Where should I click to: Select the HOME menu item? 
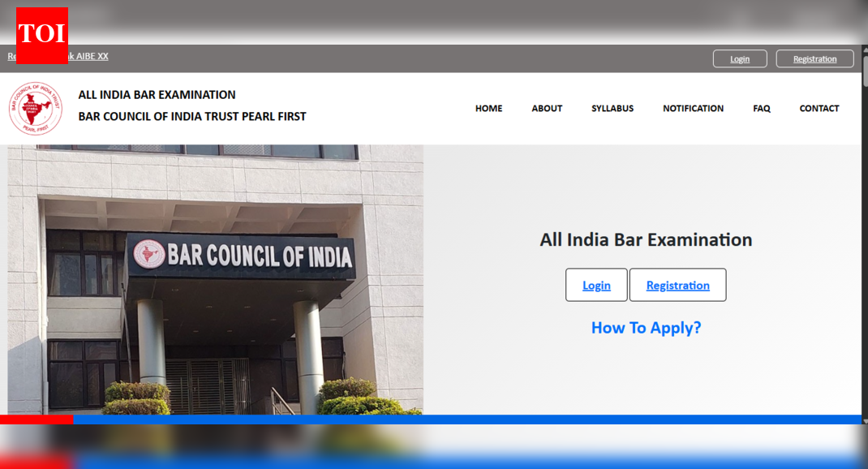point(488,108)
